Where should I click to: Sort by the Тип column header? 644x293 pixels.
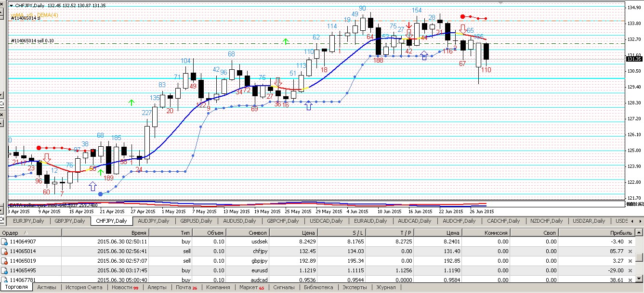click(x=171, y=233)
